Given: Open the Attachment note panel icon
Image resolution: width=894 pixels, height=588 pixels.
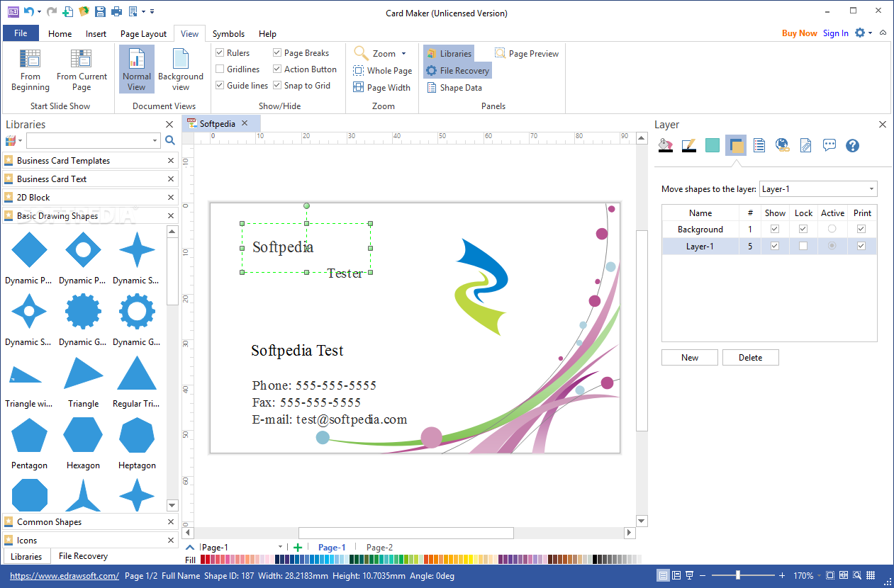Looking at the screenshot, I should 806,145.
